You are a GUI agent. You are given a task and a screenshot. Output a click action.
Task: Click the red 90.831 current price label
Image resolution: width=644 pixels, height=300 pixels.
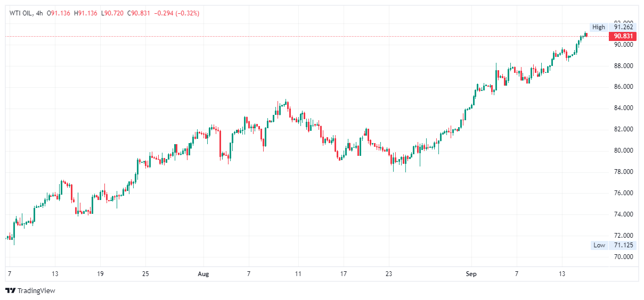click(x=623, y=36)
